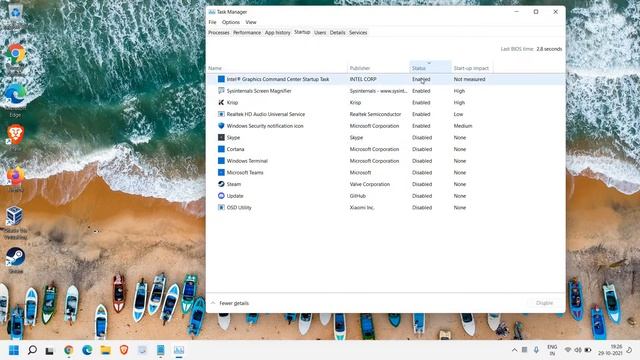Collapse view with Fewer details
The image size is (640, 360).
[230, 303]
